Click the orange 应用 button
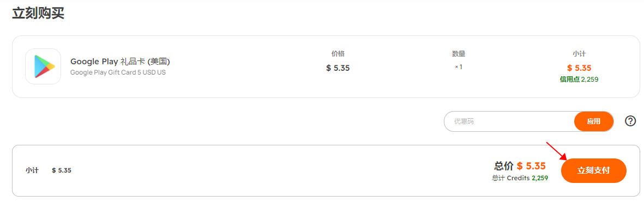 [593, 121]
